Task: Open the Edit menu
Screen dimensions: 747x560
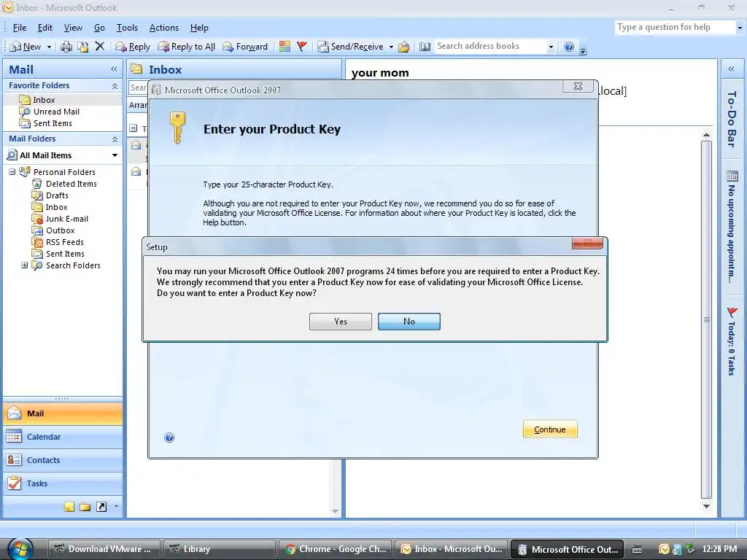Action: coord(44,28)
